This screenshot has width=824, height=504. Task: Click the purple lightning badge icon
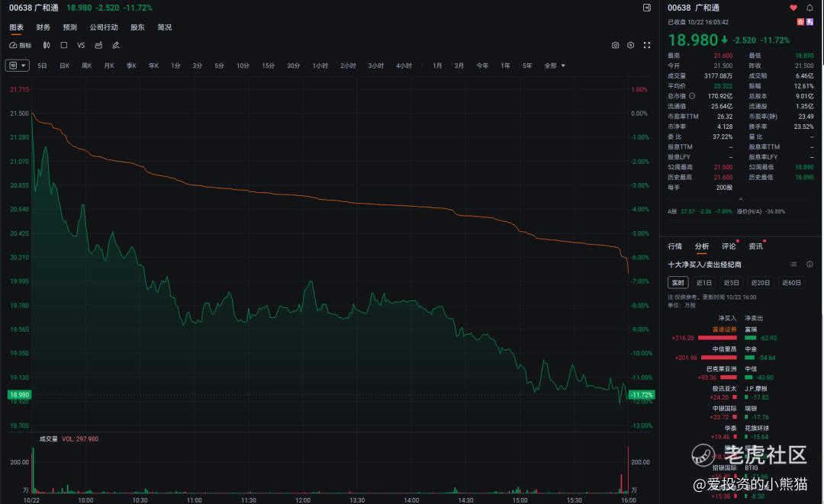[810, 21]
